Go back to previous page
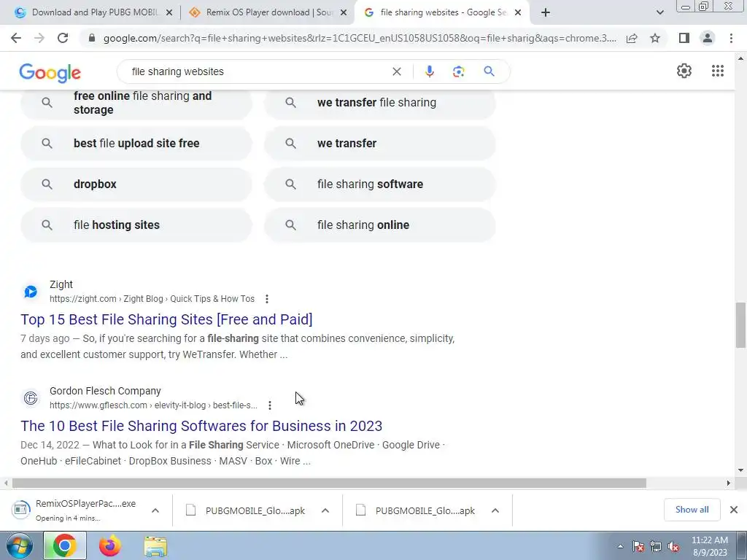The height and width of the screenshot is (560, 747). pos(16,38)
